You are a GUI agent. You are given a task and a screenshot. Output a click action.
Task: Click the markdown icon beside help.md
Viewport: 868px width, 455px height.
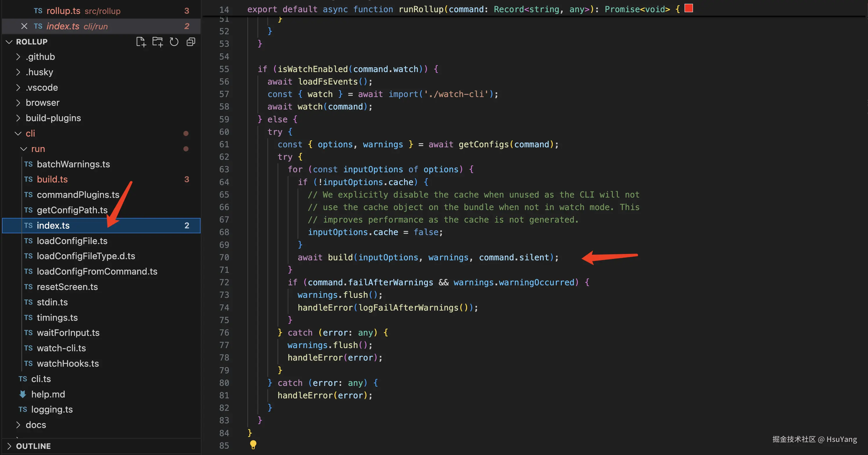click(x=23, y=394)
